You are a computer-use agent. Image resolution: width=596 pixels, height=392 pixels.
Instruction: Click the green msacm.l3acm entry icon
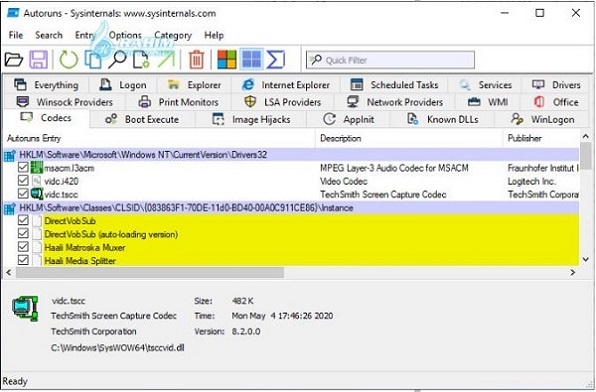(x=36, y=168)
